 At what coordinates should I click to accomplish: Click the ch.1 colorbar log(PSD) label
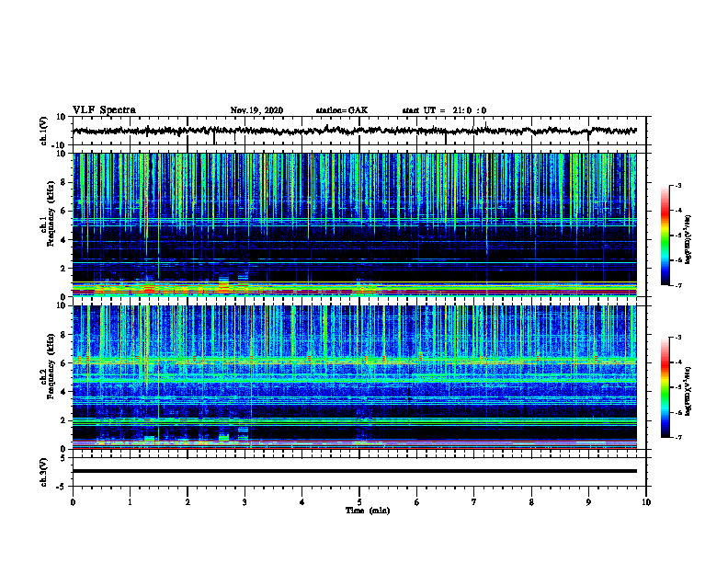coord(688,240)
